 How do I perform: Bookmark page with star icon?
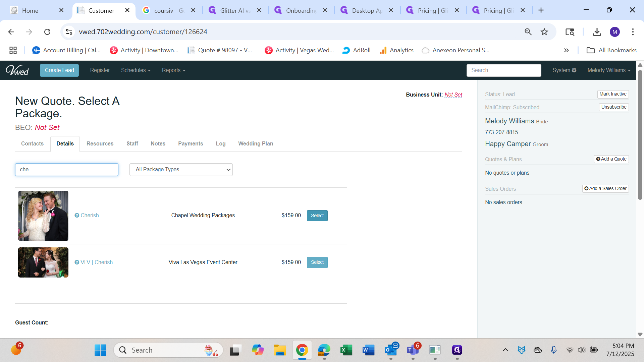544,32
